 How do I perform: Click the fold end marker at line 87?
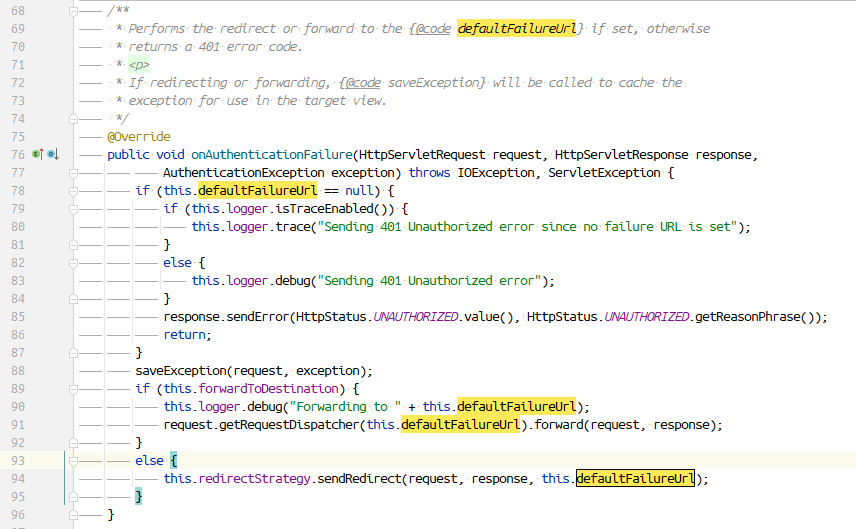[73, 353]
